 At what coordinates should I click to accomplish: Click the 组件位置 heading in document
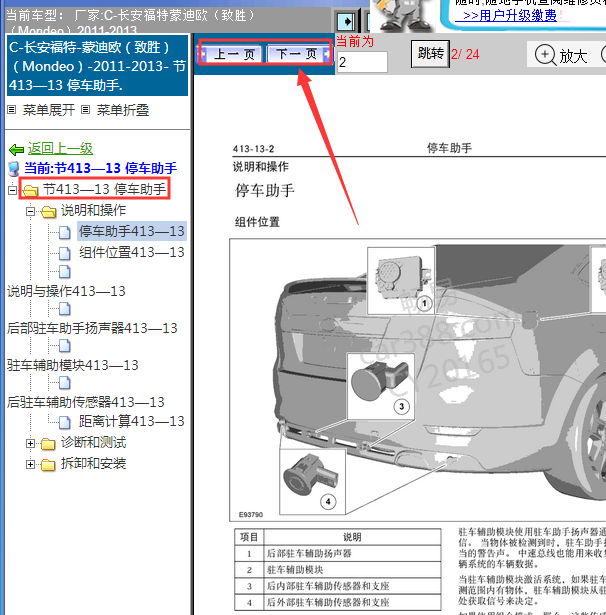point(257,222)
